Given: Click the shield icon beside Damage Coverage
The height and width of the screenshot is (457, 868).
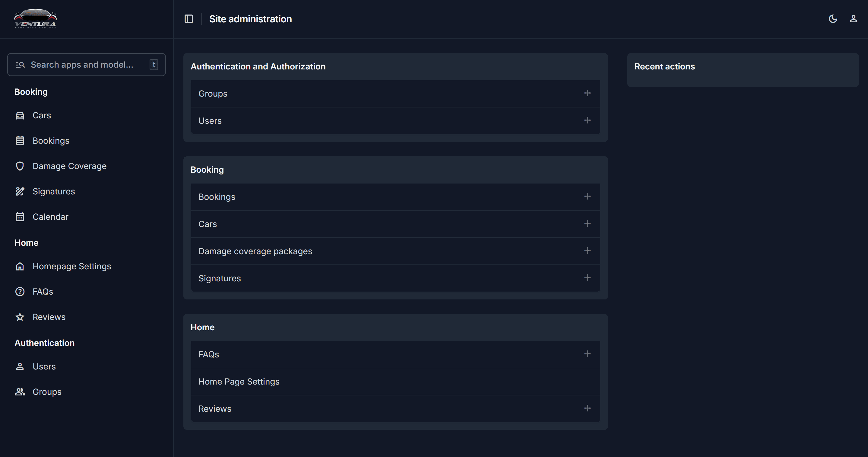Looking at the screenshot, I should tap(20, 166).
